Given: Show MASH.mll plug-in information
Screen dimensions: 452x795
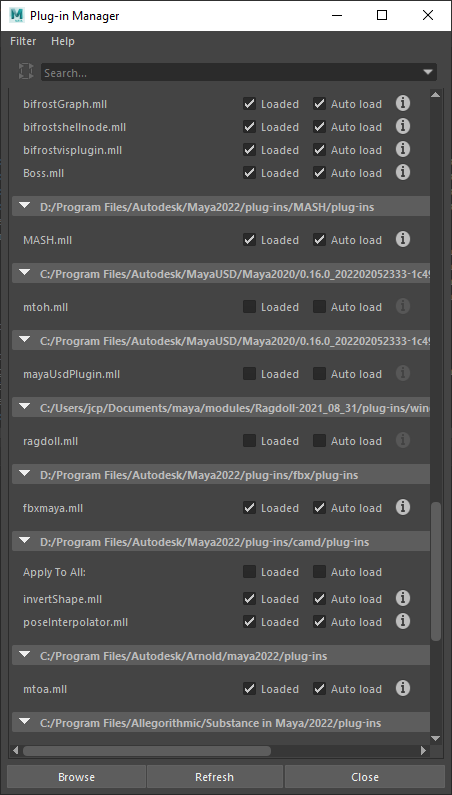Looking at the screenshot, I should 403,239.
